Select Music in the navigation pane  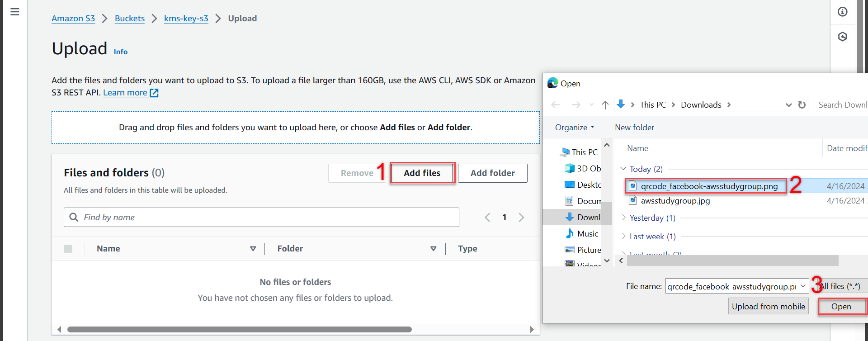coord(587,234)
